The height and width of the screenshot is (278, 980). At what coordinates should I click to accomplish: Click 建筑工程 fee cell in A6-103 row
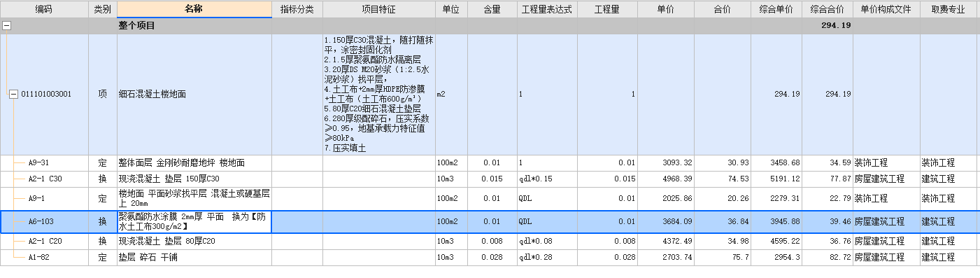pos(948,221)
